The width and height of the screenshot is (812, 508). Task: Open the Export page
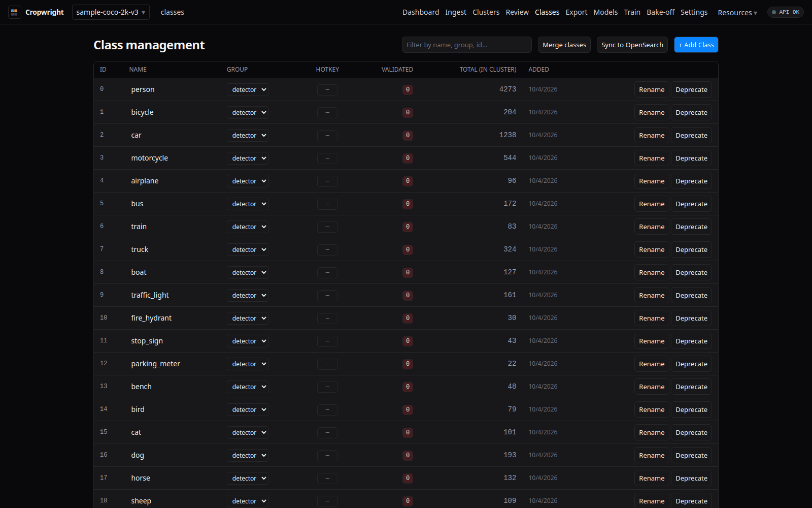[x=577, y=12]
